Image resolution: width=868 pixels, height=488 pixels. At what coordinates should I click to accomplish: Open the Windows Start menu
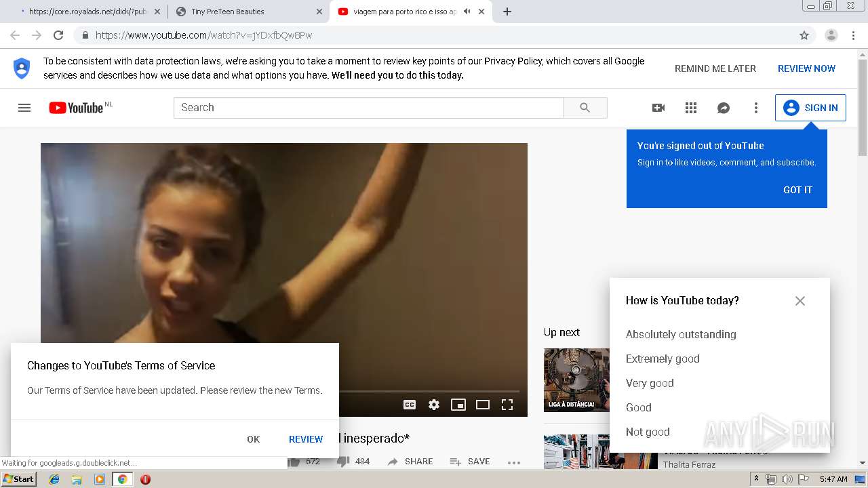click(19, 479)
